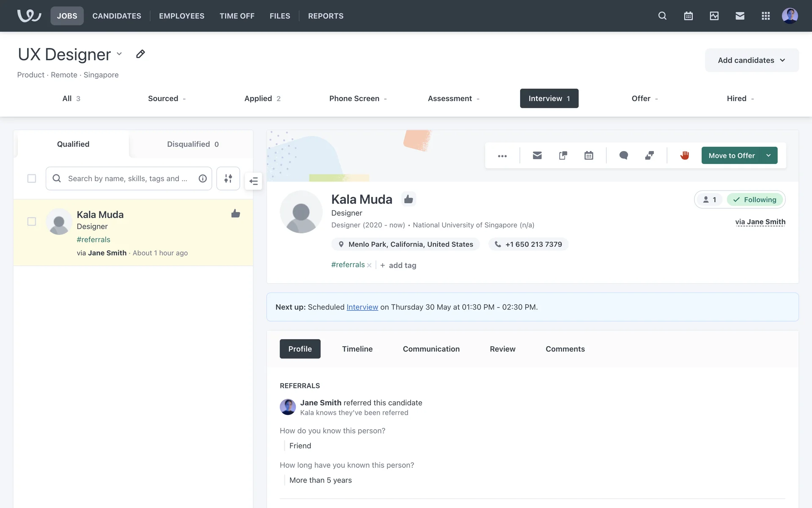The image size is (812, 508).
Task: Check the select-all candidates checkbox
Action: pos(32,178)
